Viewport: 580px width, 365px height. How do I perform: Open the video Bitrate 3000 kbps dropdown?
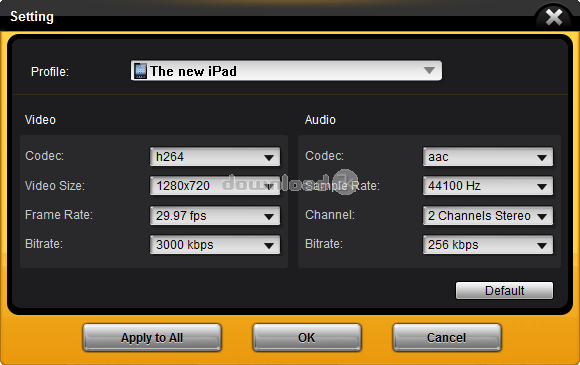215,245
